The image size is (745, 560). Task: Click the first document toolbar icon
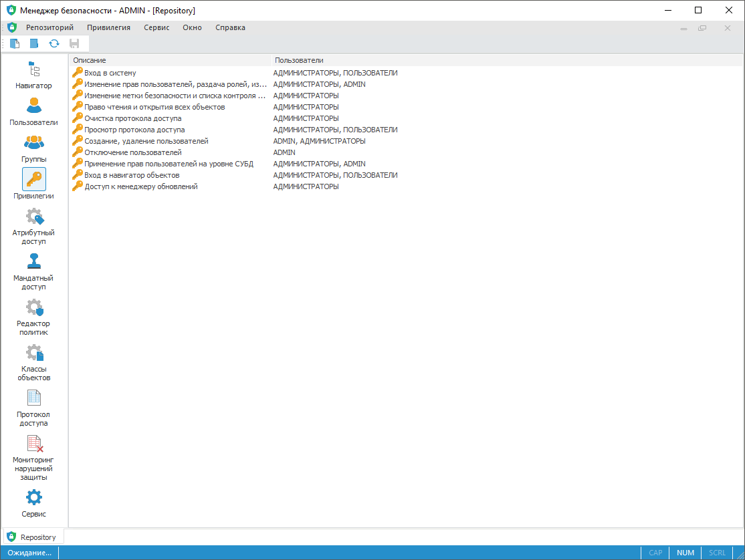point(15,43)
